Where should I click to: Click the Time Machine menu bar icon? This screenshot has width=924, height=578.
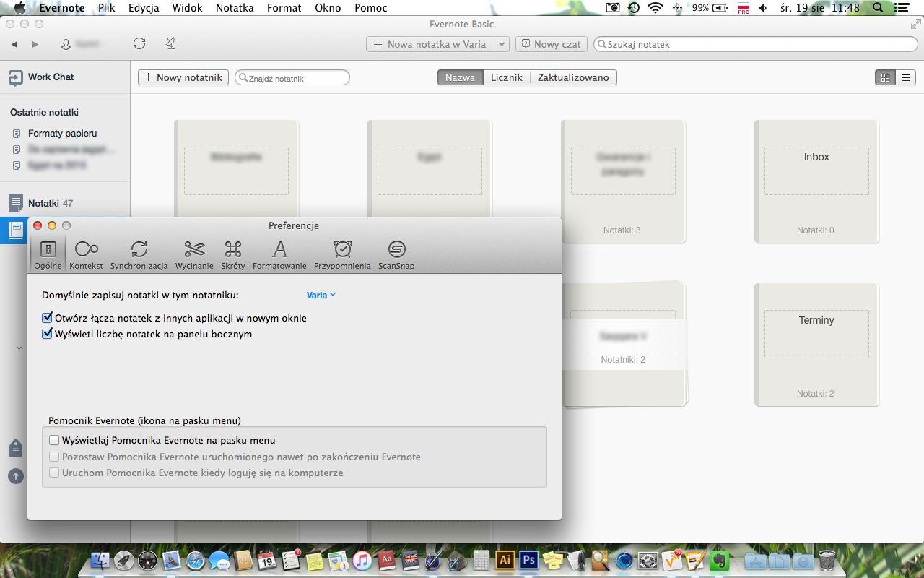click(x=633, y=8)
